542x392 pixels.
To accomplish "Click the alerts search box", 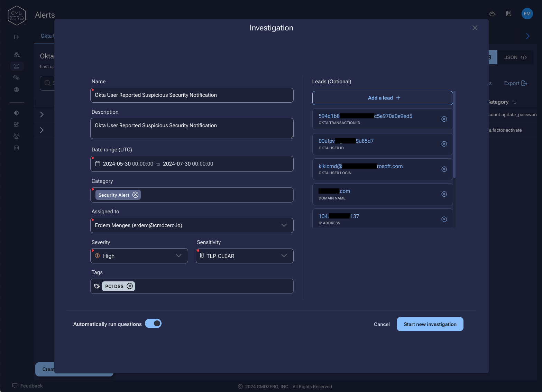I will [47, 83].
